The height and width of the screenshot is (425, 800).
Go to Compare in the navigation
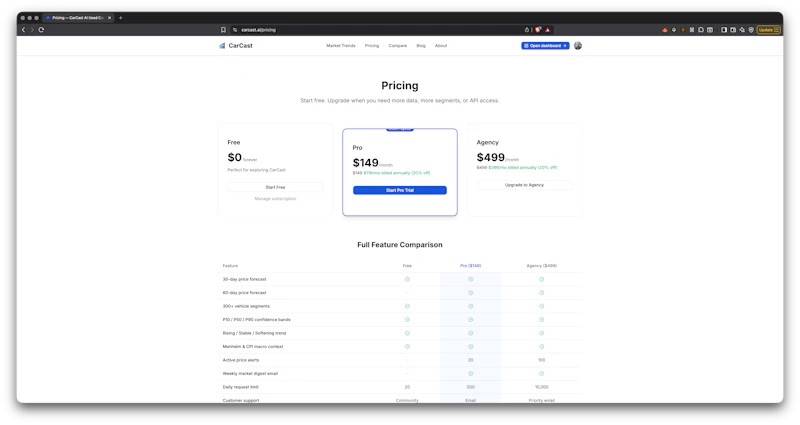397,46
